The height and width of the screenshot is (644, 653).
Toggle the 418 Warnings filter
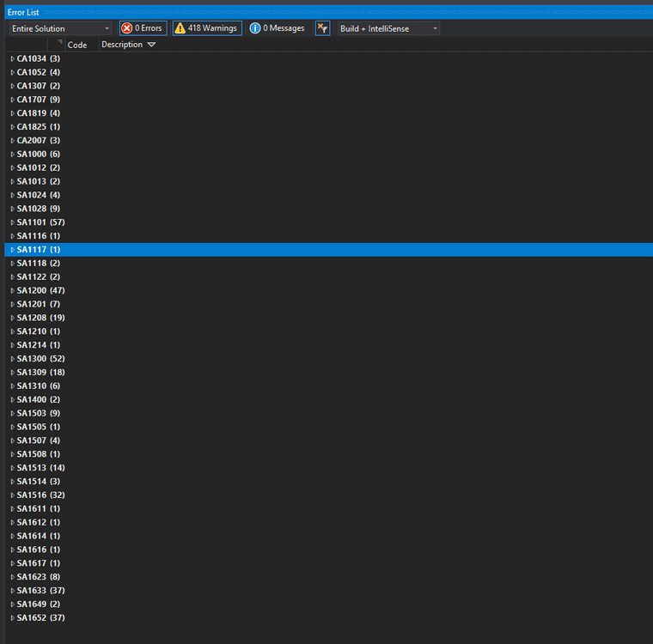[x=207, y=28]
